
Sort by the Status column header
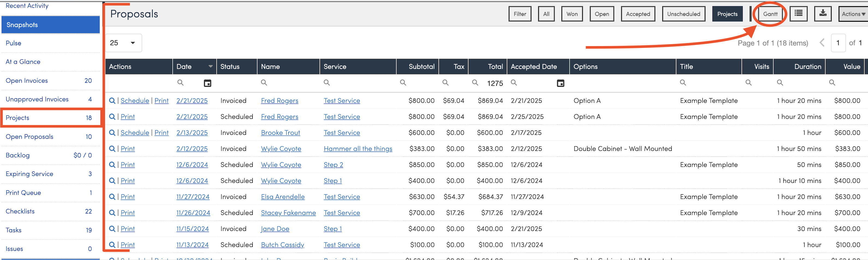[x=237, y=66]
